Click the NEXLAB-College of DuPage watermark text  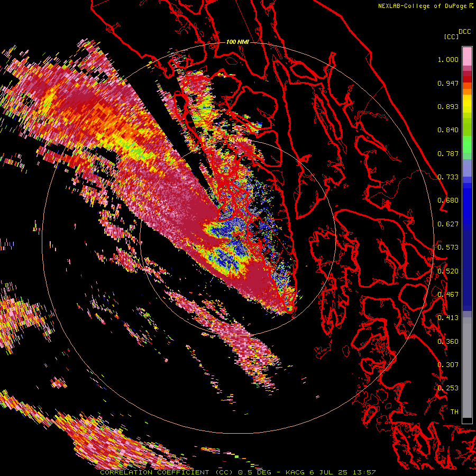point(425,6)
